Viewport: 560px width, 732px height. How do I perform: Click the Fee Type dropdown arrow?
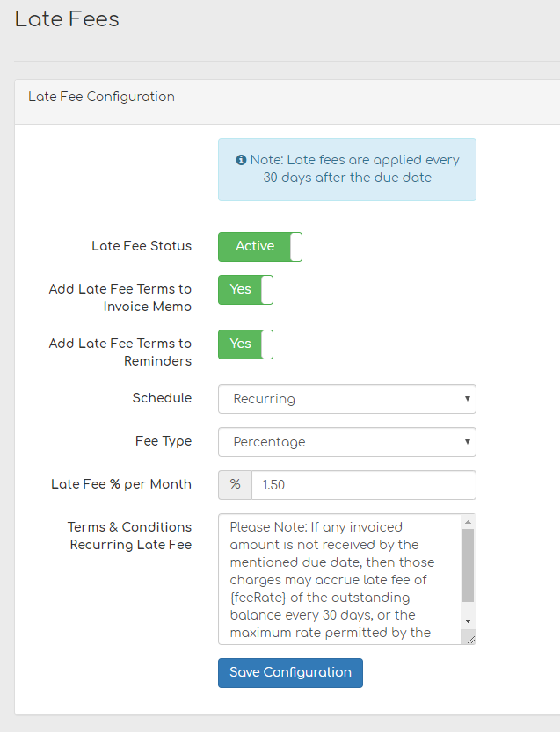pyautogui.click(x=467, y=442)
